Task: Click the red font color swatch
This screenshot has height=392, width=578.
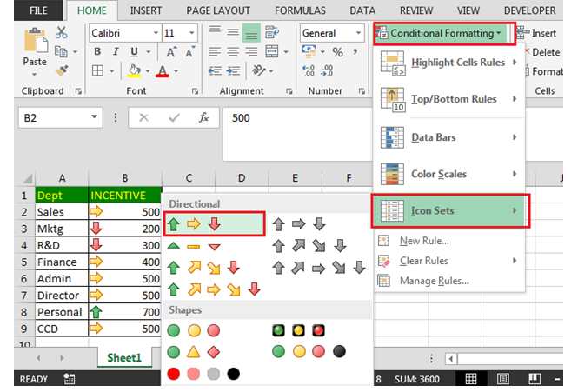Action: tap(163, 71)
